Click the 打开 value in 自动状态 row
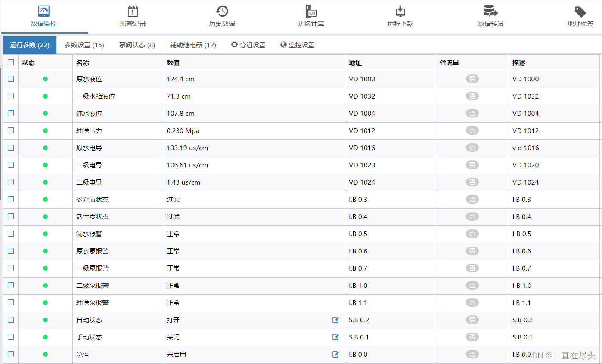This screenshot has width=602, height=364. tap(173, 320)
